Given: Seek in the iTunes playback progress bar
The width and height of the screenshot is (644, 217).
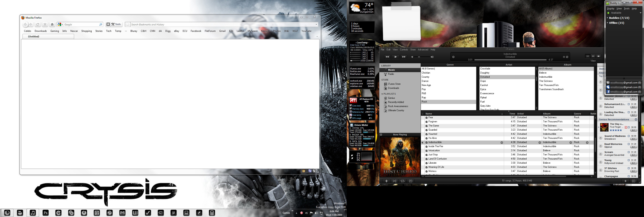Looking at the screenshot, I should (x=510, y=60).
